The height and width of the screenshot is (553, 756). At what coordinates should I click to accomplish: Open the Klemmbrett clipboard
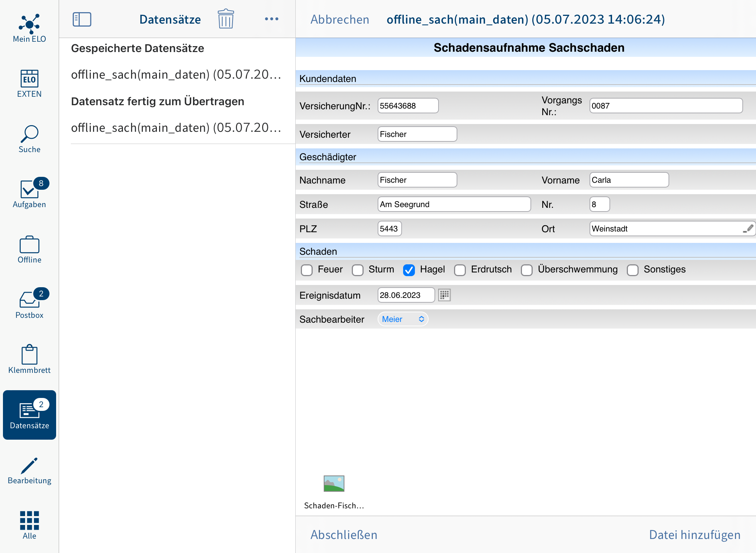coord(30,360)
